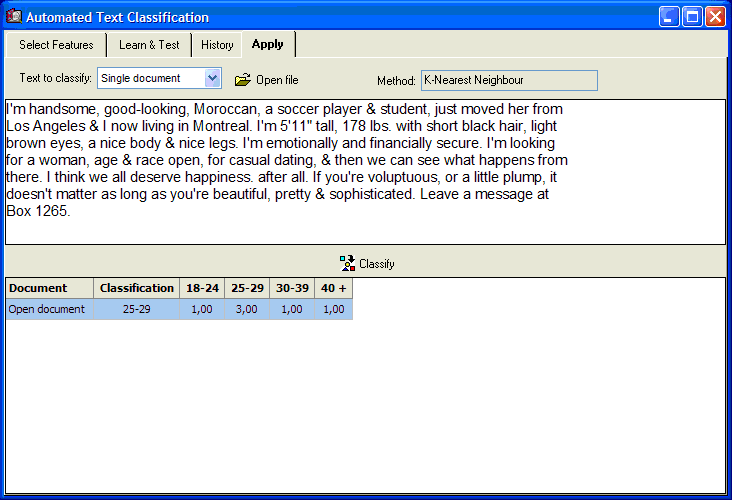This screenshot has width=732, height=500.
Task: Click the 18-24 column header
Action: click(x=202, y=288)
